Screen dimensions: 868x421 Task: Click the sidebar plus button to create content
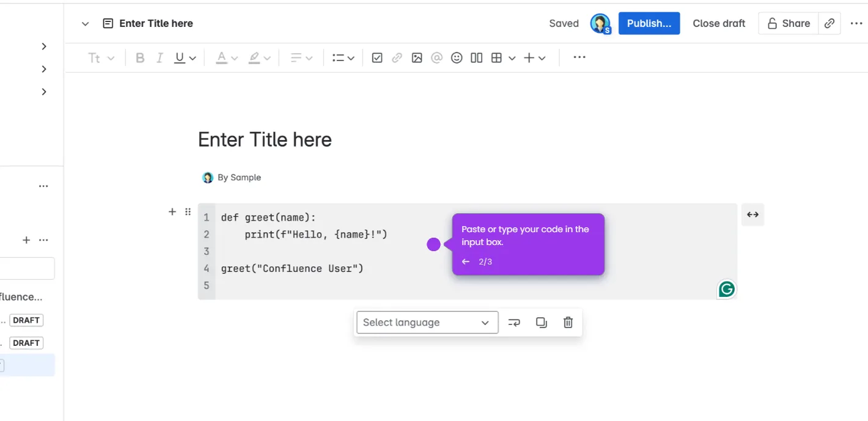(x=26, y=240)
